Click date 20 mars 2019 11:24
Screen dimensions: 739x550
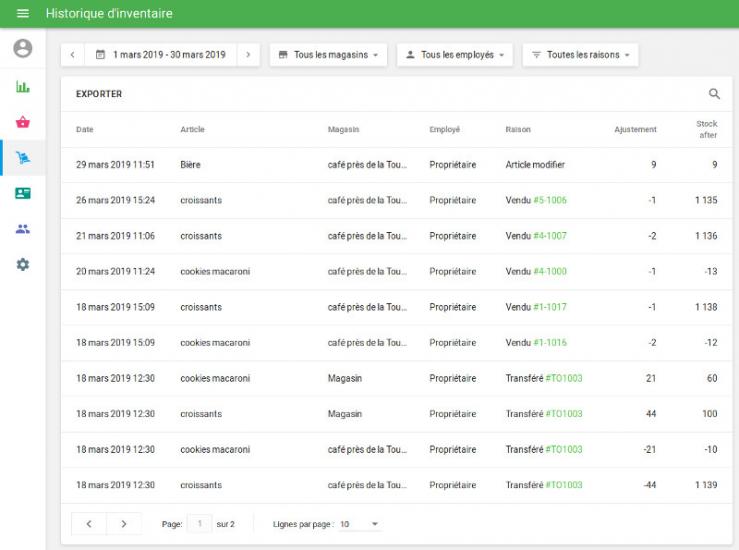click(x=115, y=271)
